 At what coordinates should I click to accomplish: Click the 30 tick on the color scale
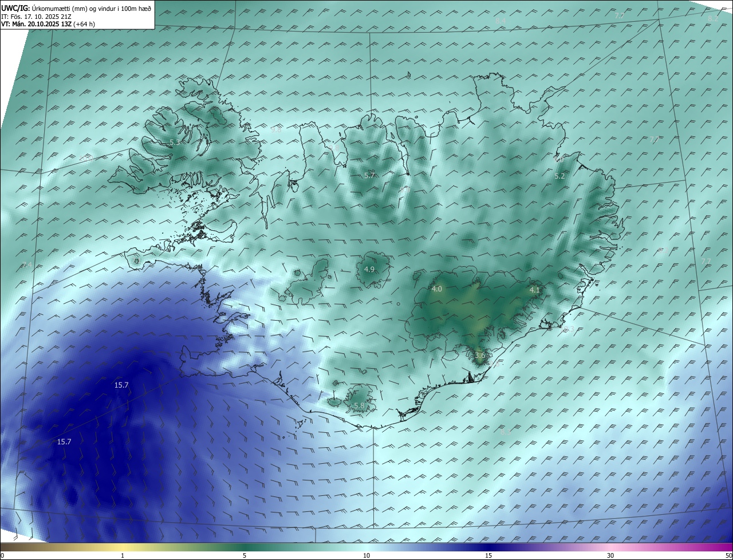pos(610,555)
